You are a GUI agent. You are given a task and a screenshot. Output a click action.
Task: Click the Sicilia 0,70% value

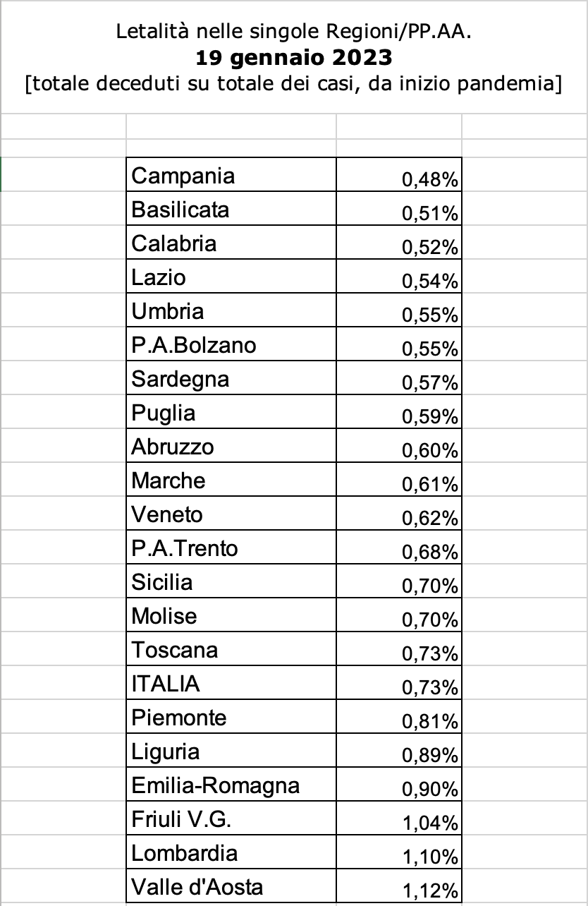(399, 581)
